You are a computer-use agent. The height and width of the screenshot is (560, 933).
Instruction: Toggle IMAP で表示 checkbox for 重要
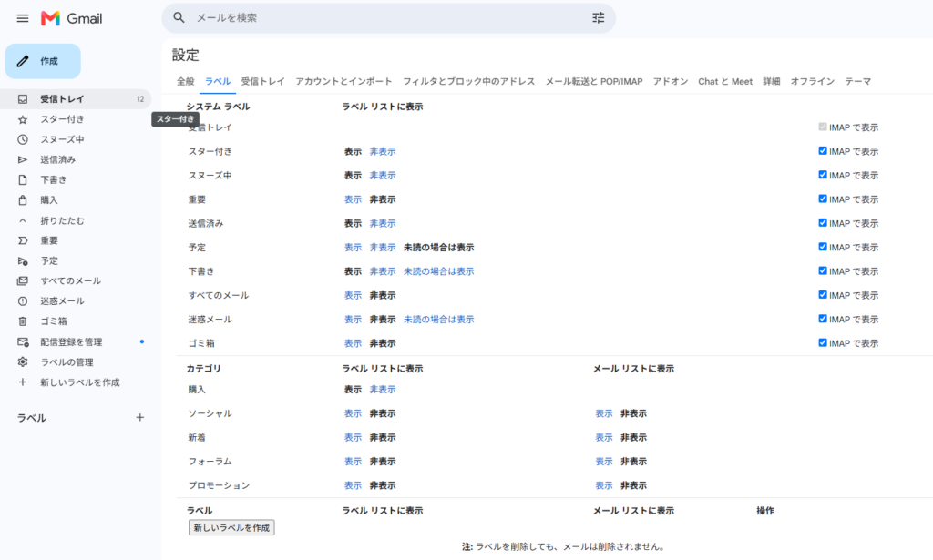click(823, 199)
